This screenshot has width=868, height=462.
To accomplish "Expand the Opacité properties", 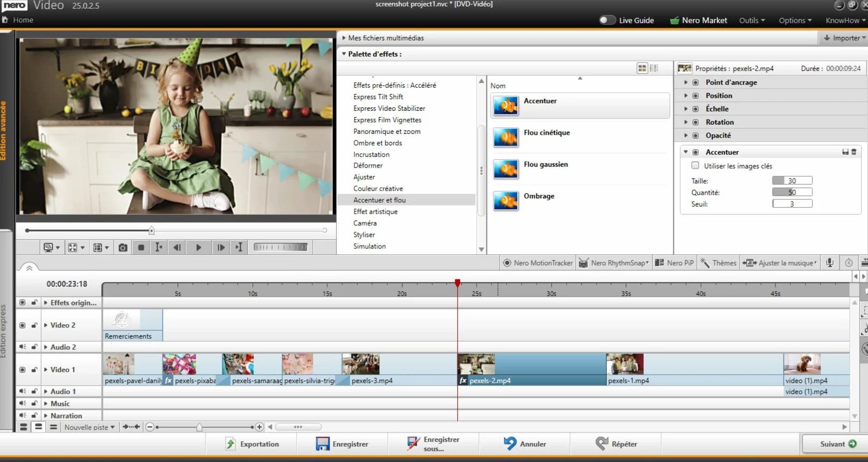I will coord(686,135).
